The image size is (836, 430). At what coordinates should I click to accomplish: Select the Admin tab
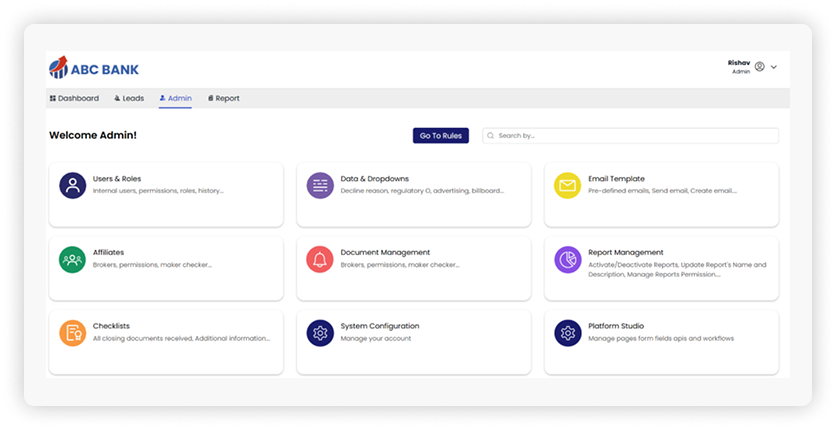click(x=175, y=98)
